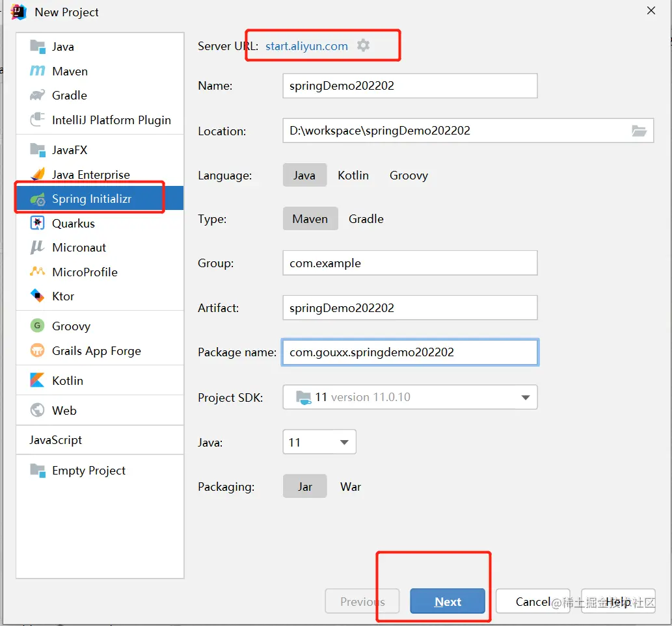Click the Name input field

[x=410, y=86]
